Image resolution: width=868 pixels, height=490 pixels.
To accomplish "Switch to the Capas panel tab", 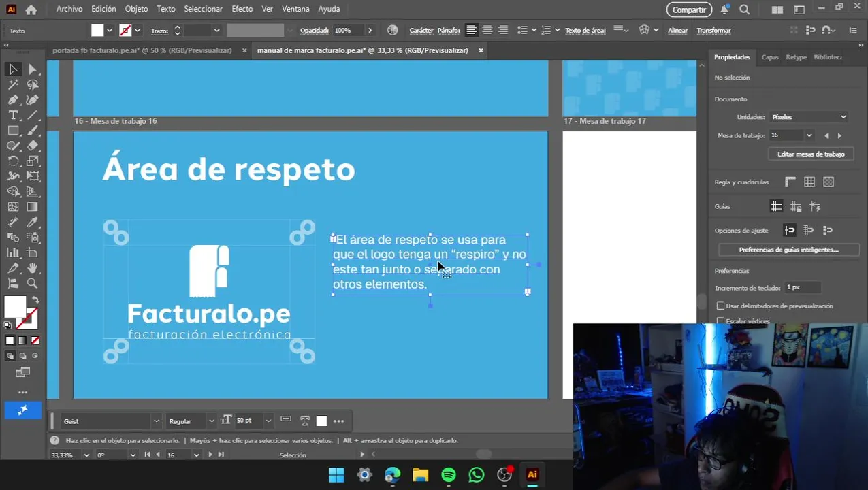I will tap(770, 57).
